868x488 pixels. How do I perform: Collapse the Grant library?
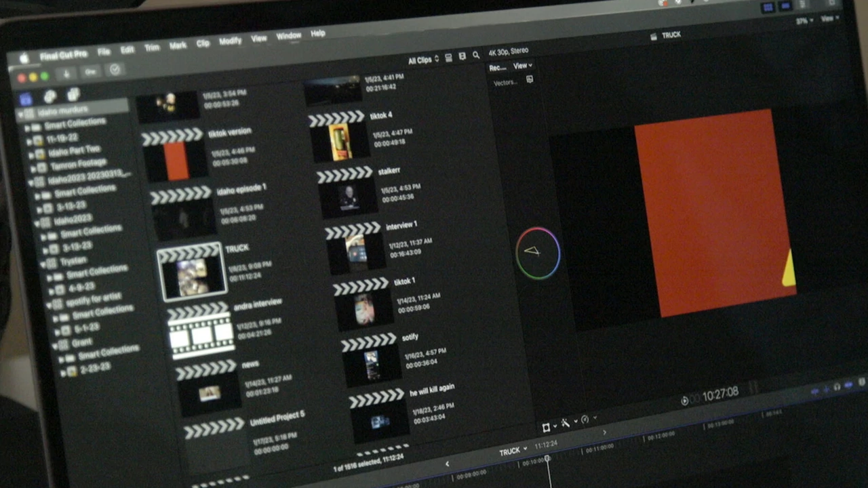click(55, 346)
